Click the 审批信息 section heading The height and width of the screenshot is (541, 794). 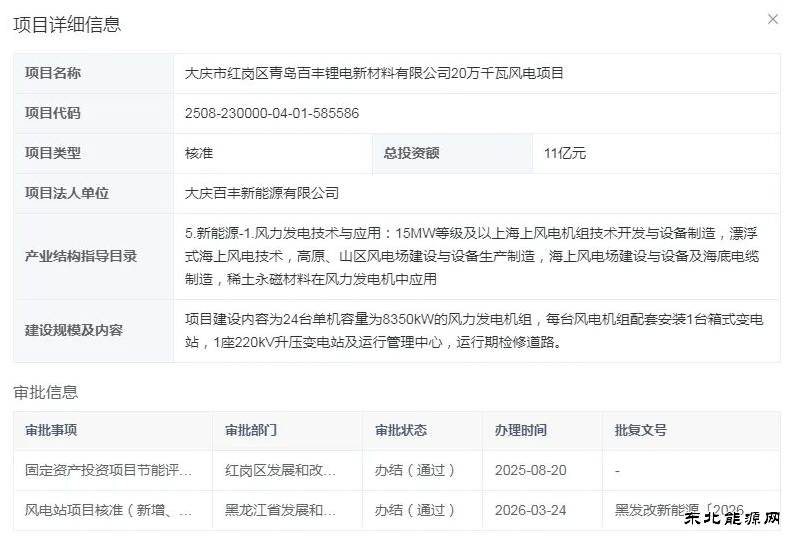(45, 391)
